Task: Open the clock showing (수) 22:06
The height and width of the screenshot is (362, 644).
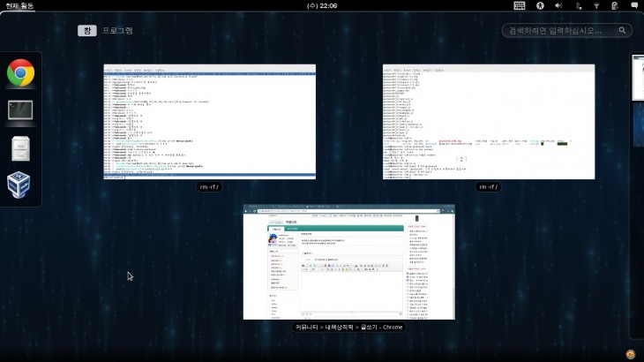Action: click(322, 5)
